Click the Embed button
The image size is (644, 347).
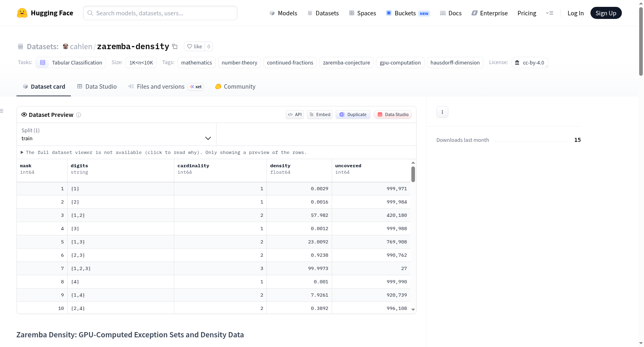tap(320, 114)
